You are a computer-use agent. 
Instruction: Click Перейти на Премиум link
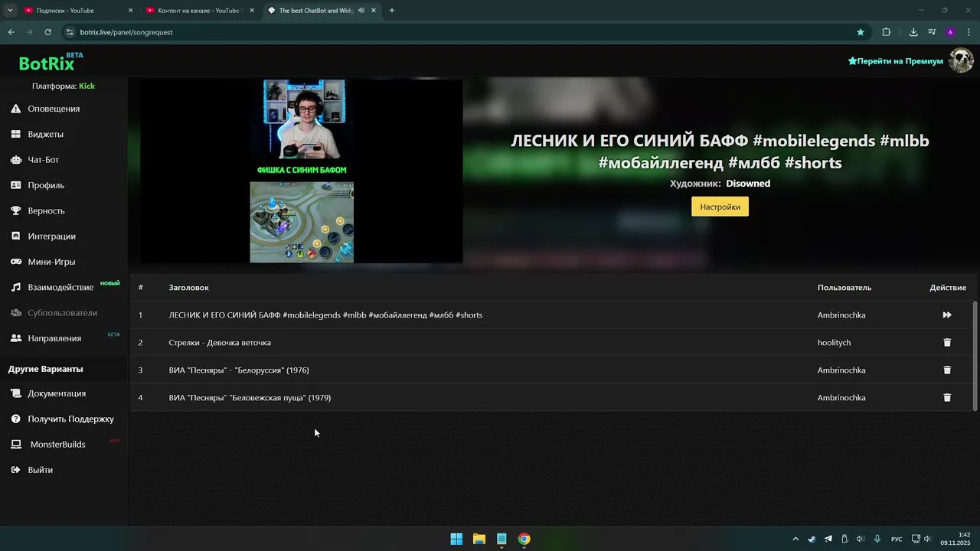(895, 61)
